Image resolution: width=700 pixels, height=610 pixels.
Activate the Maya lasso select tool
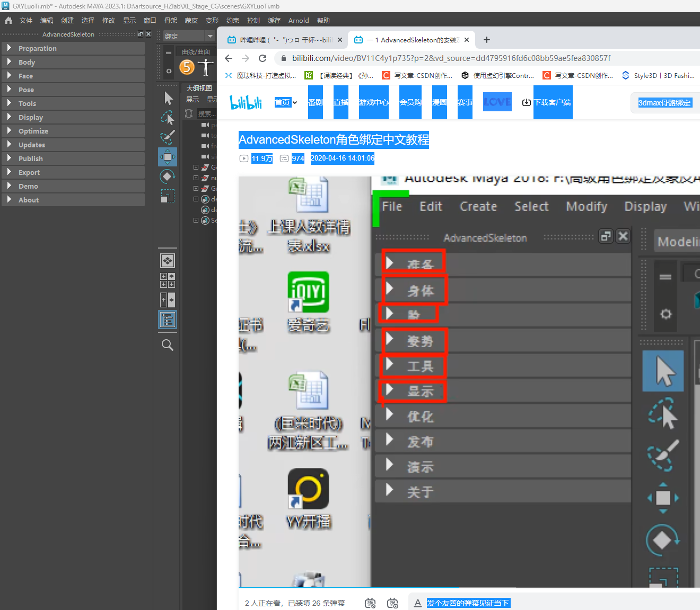pos(168,118)
